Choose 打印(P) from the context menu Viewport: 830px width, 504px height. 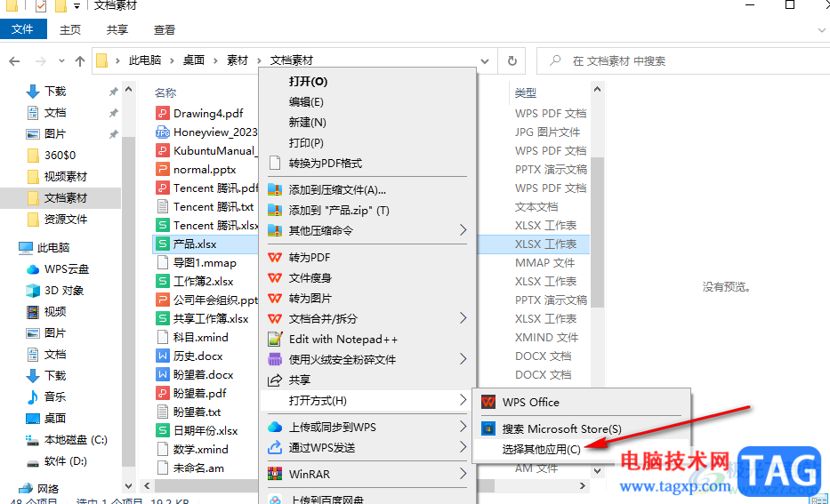(306, 143)
